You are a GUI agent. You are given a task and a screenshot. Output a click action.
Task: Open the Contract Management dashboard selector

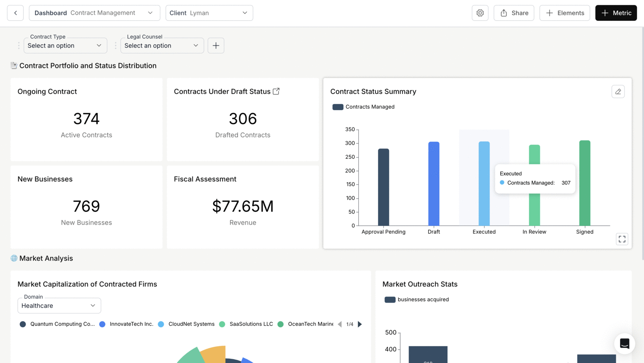[x=94, y=13]
